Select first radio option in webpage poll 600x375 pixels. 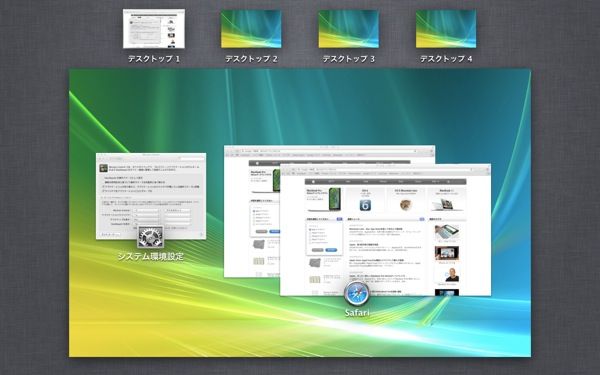[310, 230]
